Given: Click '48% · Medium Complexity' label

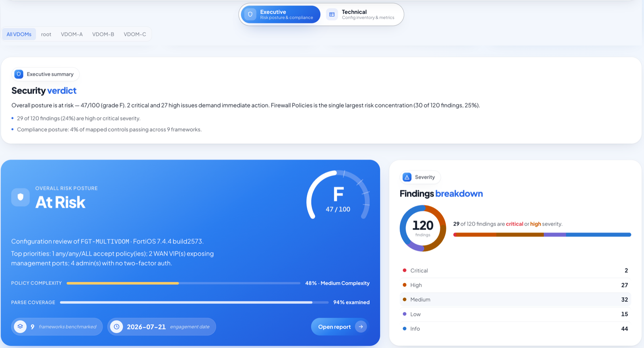Looking at the screenshot, I should 337,283.
